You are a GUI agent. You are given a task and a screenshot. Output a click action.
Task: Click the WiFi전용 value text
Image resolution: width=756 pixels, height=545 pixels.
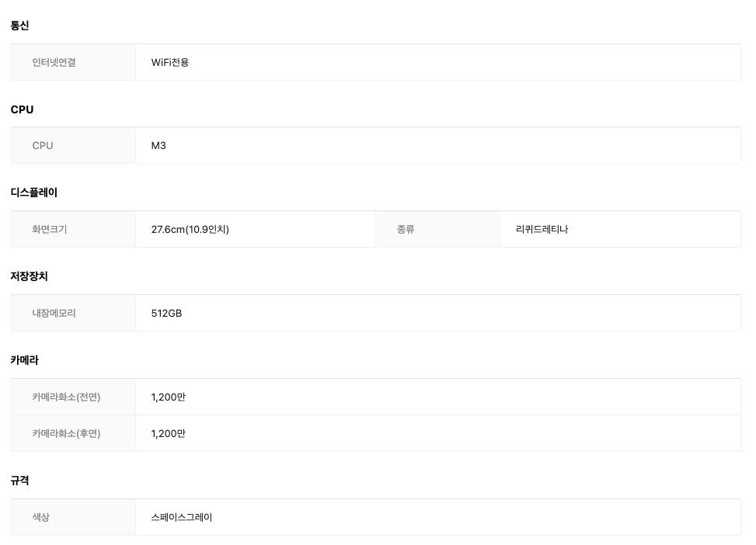[x=170, y=62]
